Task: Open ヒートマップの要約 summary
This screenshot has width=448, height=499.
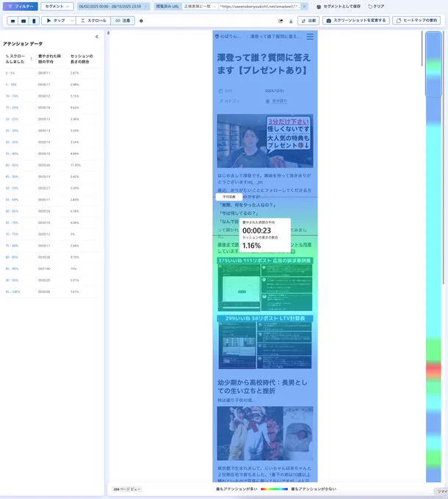Action: click(x=416, y=21)
